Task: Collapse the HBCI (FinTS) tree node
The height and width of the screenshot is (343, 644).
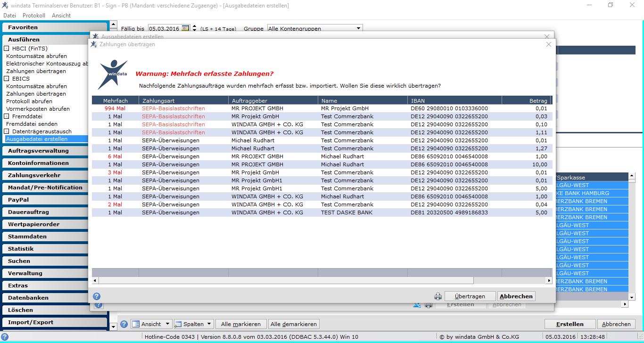Action: coord(7,49)
